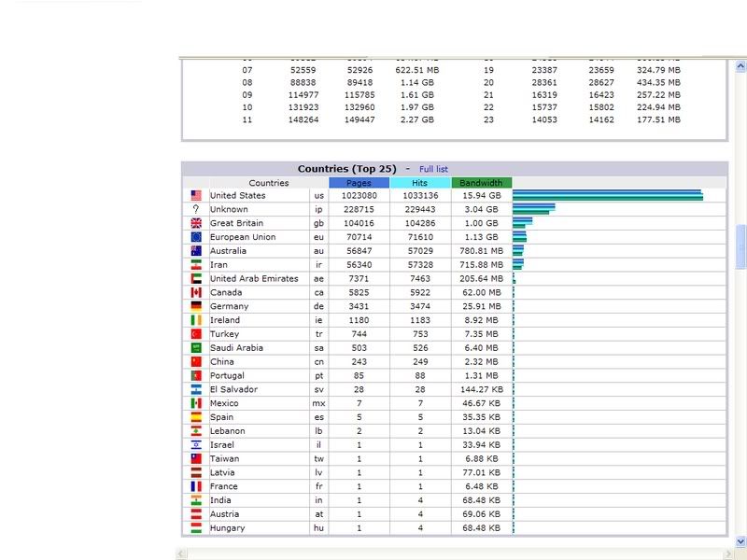747x560 pixels.
Task: Select the Saudi Arabia flag icon
Action: pos(196,347)
